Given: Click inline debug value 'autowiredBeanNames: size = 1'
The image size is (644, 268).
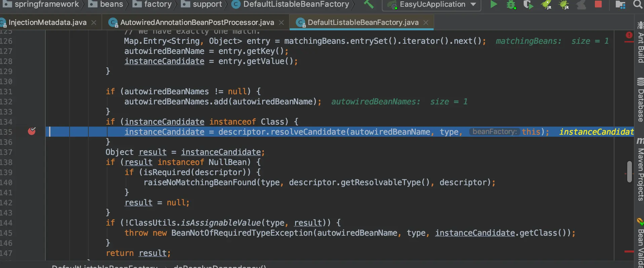Looking at the screenshot, I should [399, 102].
